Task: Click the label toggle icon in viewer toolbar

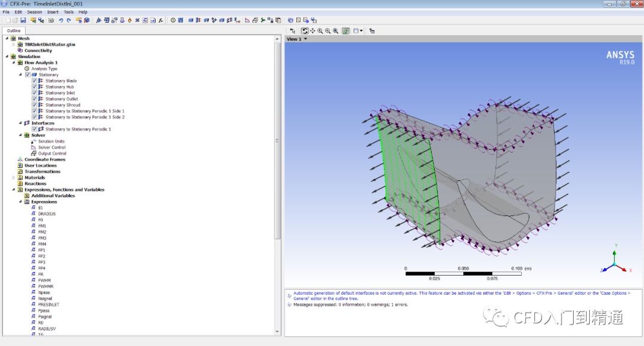Action: [x=371, y=31]
